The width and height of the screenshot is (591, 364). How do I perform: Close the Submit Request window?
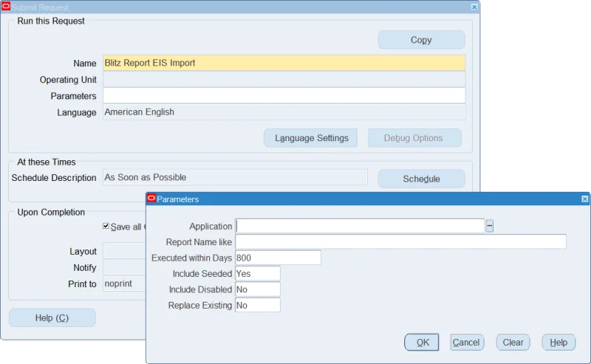pos(474,7)
